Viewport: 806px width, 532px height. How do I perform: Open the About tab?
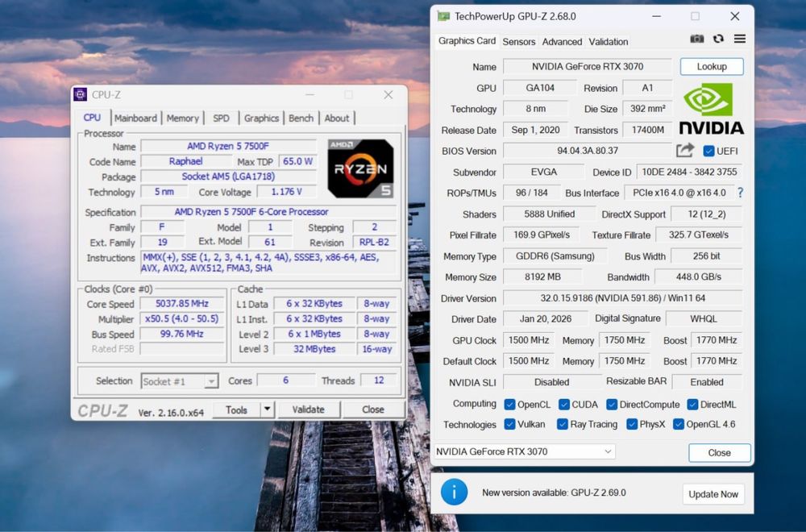[x=337, y=118]
